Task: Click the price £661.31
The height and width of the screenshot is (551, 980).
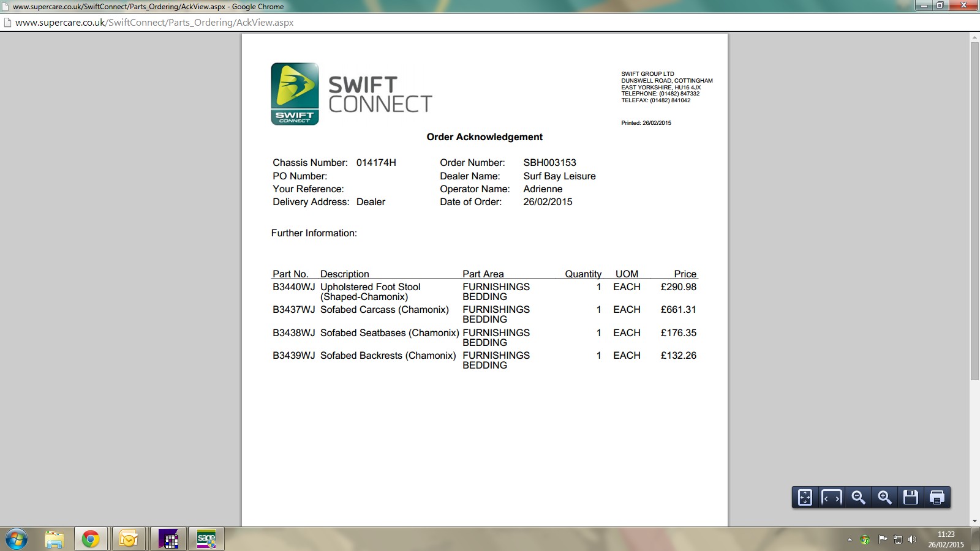Action: (679, 310)
